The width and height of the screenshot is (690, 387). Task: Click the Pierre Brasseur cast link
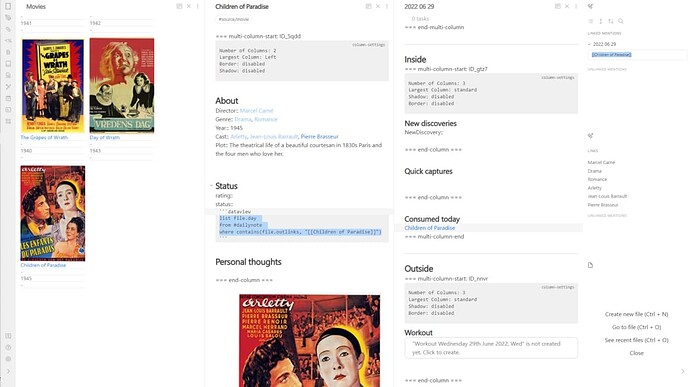click(319, 136)
